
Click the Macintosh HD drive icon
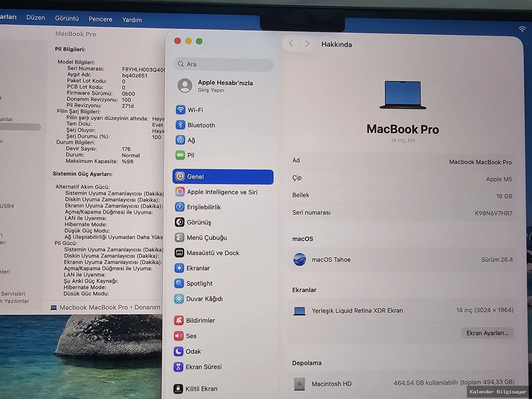300,384
